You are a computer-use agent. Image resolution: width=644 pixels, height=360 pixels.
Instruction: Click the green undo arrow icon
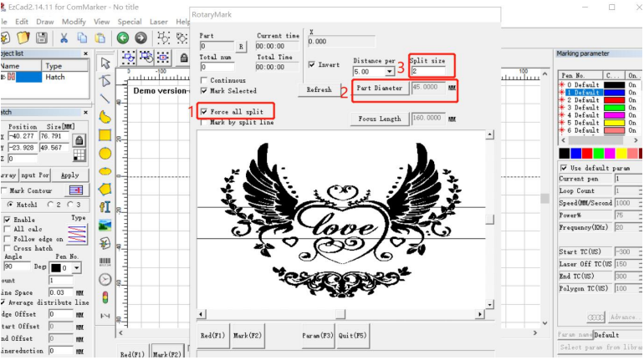pyautogui.click(x=123, y=38)
